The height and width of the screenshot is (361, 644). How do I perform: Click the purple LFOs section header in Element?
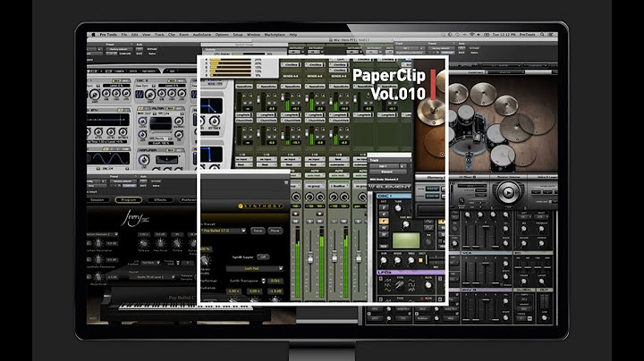click(410, 273)
